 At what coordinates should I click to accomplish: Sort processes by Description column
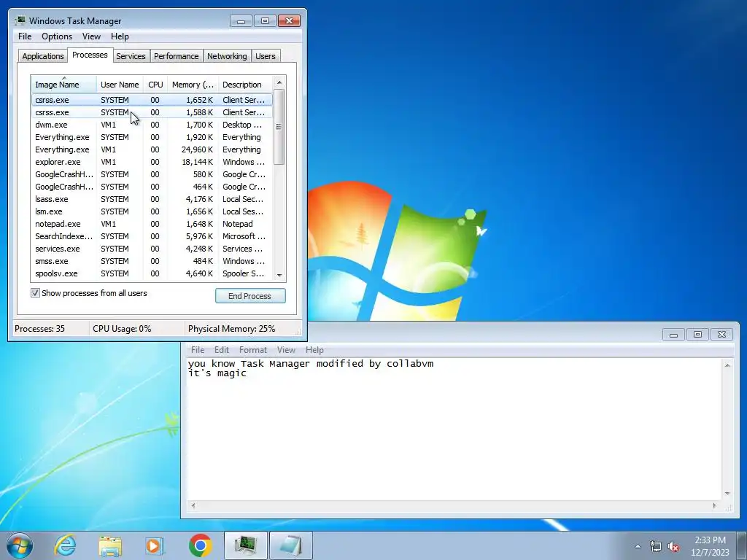pyautogui.click(x=245, y=85)
